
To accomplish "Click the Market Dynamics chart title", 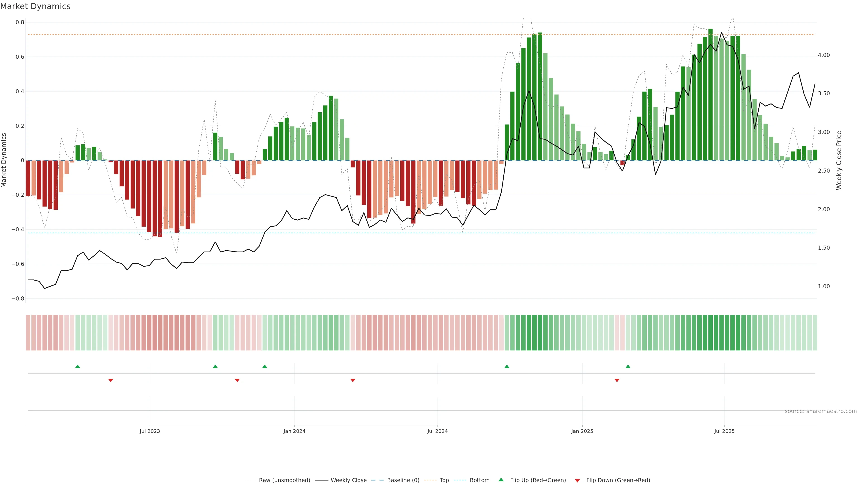I will coord(35,6).
